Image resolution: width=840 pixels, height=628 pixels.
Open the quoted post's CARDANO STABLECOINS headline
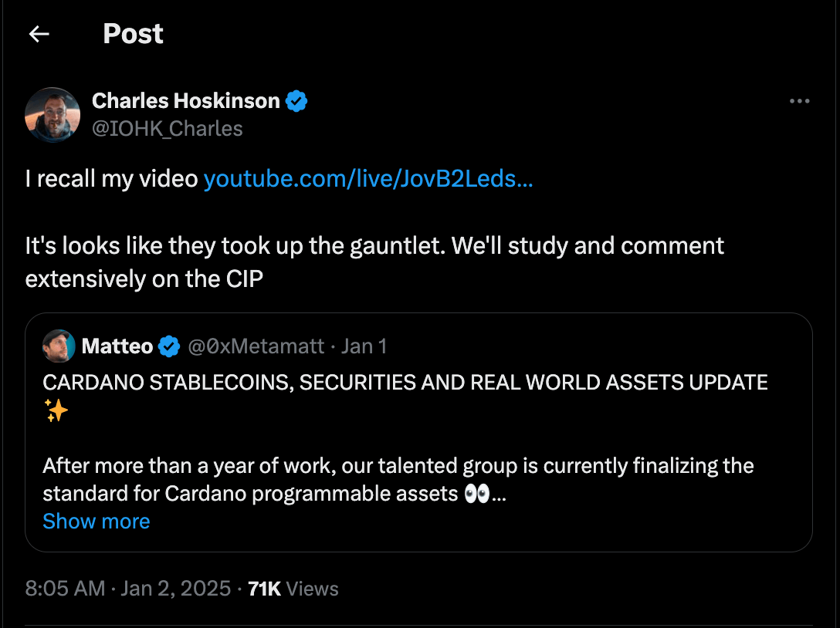pos(405,383)
